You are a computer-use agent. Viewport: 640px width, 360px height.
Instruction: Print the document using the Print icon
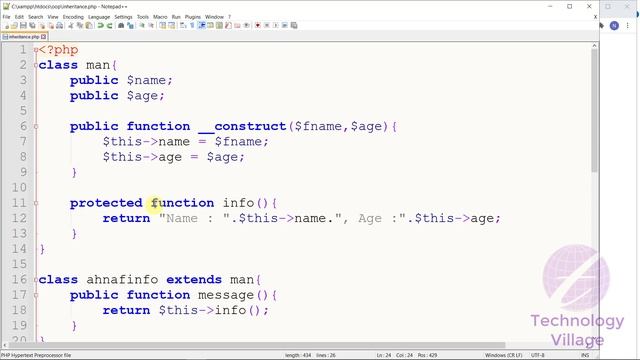(x=60, y=25)
